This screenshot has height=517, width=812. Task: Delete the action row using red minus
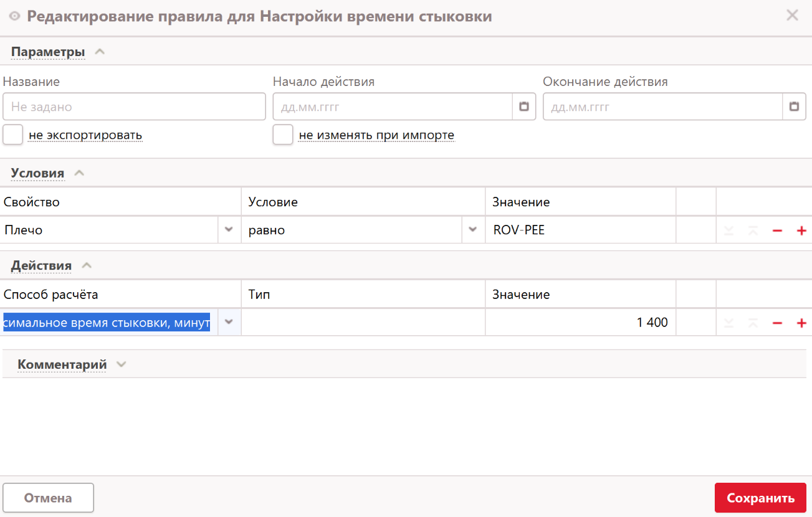[x=777, y=323]
